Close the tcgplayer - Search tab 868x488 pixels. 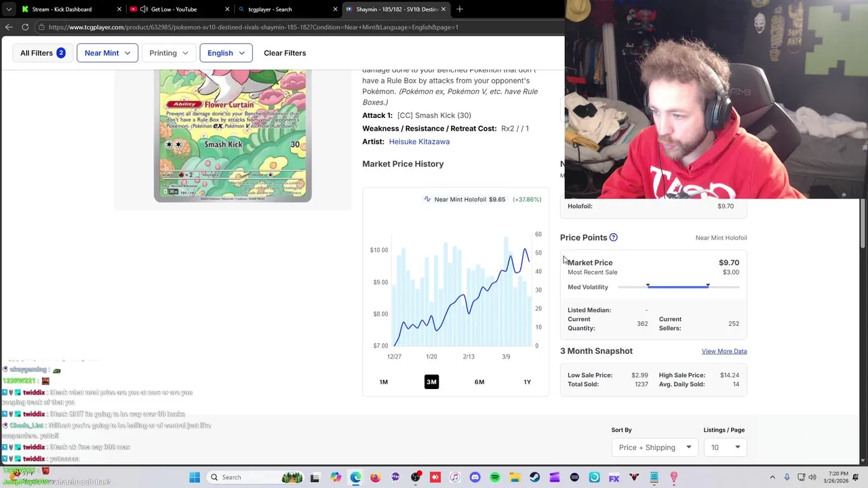(335, 9)
